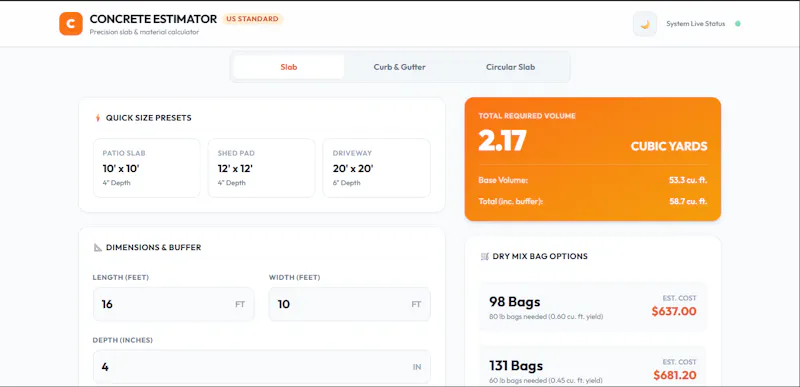Click the 60 lb bags needed description
Viewport: 800px width, 387px height.
click(x=546, y=380)
